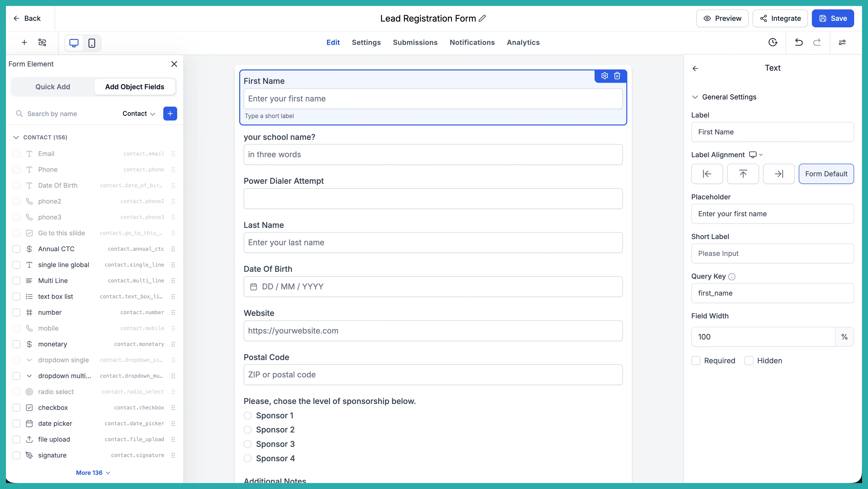Click the plus add element icon in toolbar
The height and width of the screenshot is (489, 868).
point(24,42)
